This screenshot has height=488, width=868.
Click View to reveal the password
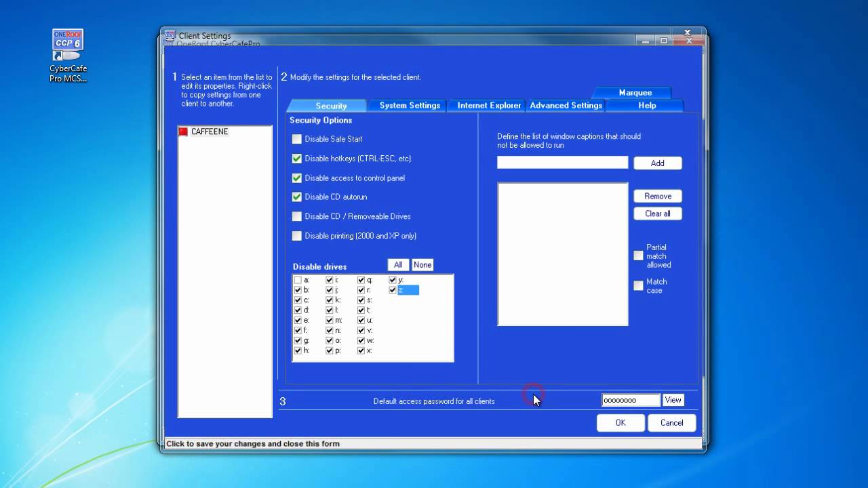(x=673, y=400)
